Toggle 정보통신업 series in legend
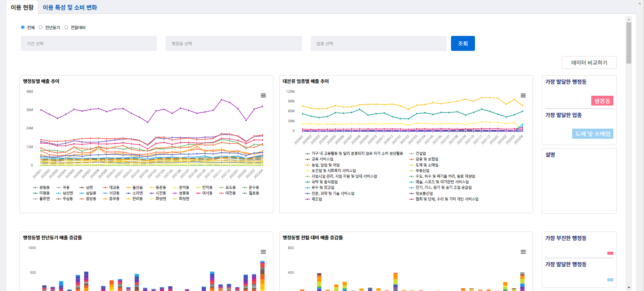The image size is (644, 291). pos(421,193)
